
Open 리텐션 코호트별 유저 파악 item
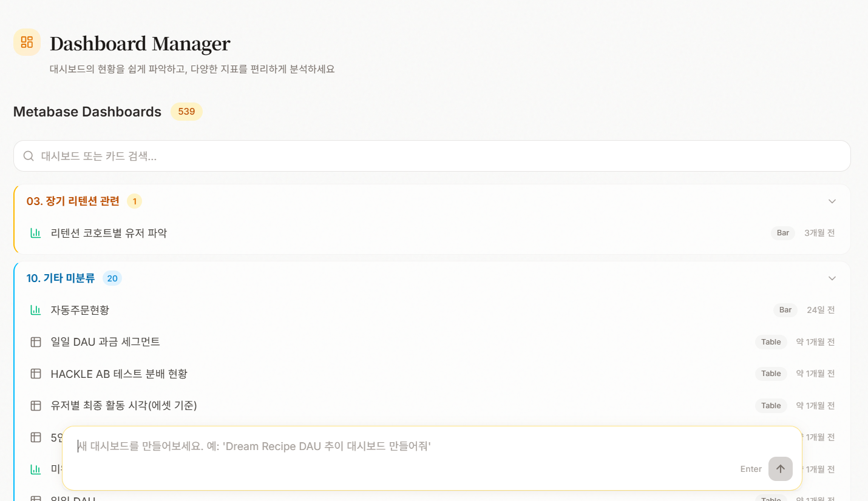(432, 233)
